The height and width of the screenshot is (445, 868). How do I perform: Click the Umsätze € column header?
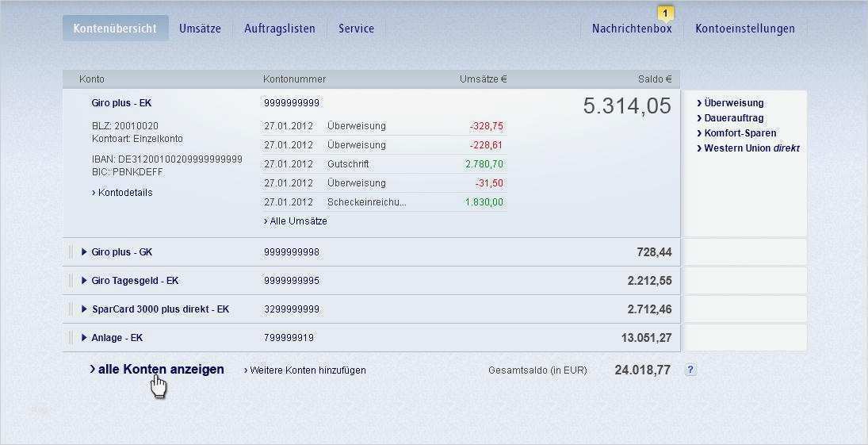point(484,79)
